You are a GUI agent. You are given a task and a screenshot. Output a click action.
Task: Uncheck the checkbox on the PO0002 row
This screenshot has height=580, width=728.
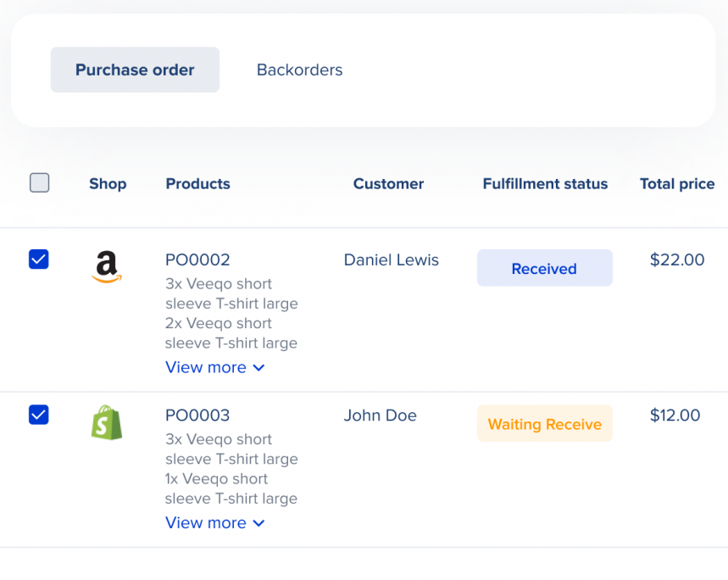click(x=38, y=259)
